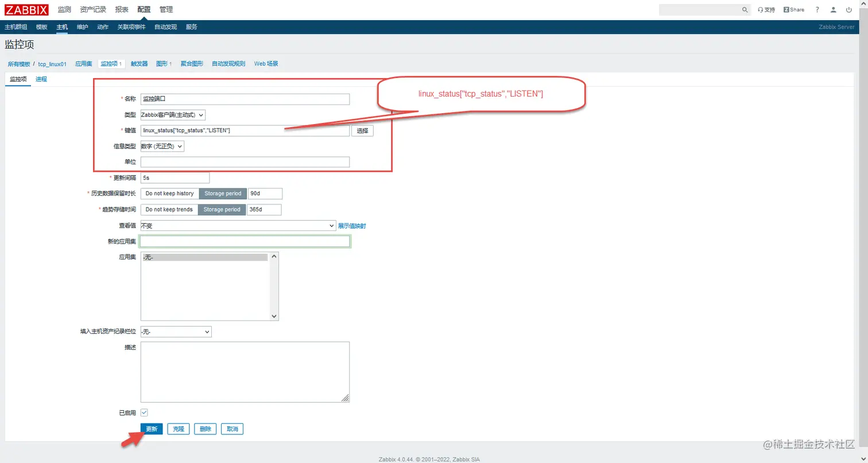Toggle the 已启用 checkbox
Viewport: 868px width, 463px height.
pyautogui.click(x=144, y=412)
